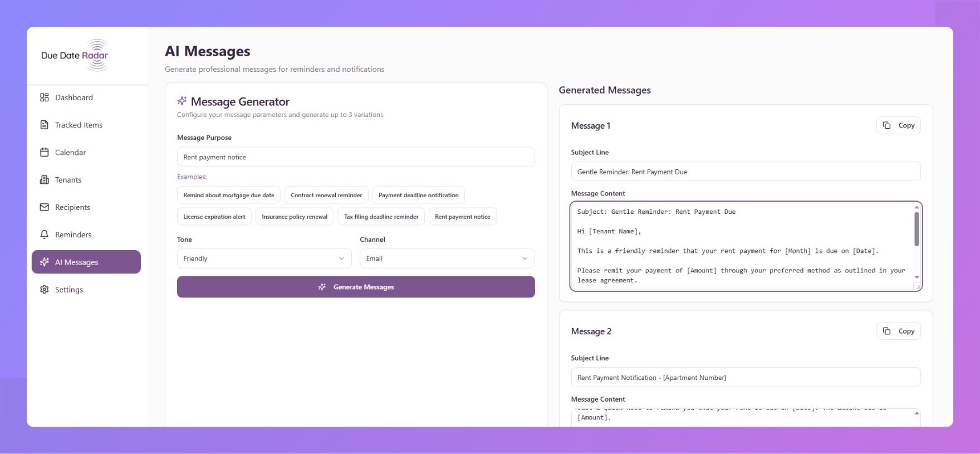Open the Channel dropdown set to Email
The width and height of the screenshot is (980, 454).
(x=447, y=258)
